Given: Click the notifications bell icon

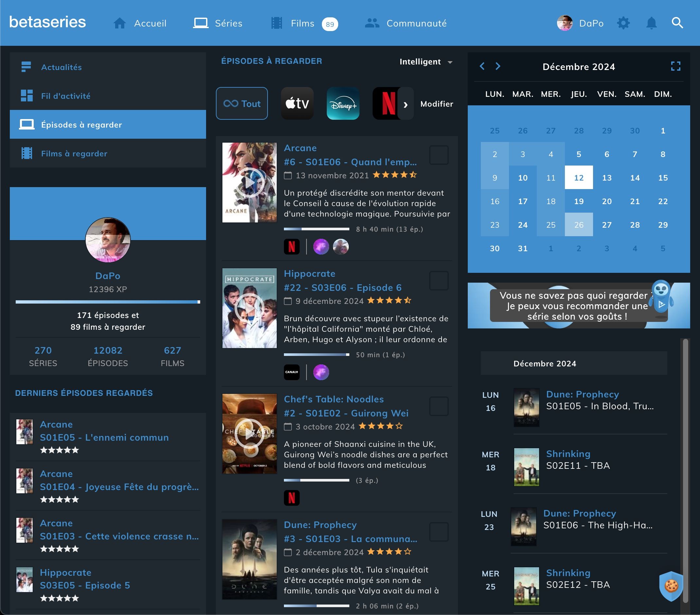Looking at the screenshot, I should (x=651, y=23).
